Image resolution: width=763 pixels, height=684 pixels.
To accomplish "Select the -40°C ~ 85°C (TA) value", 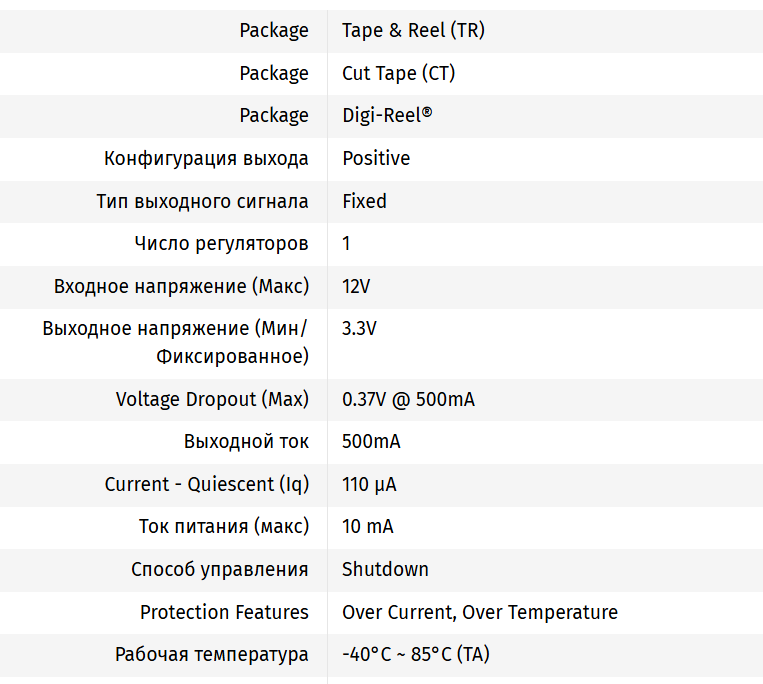I will click(415, 655).
